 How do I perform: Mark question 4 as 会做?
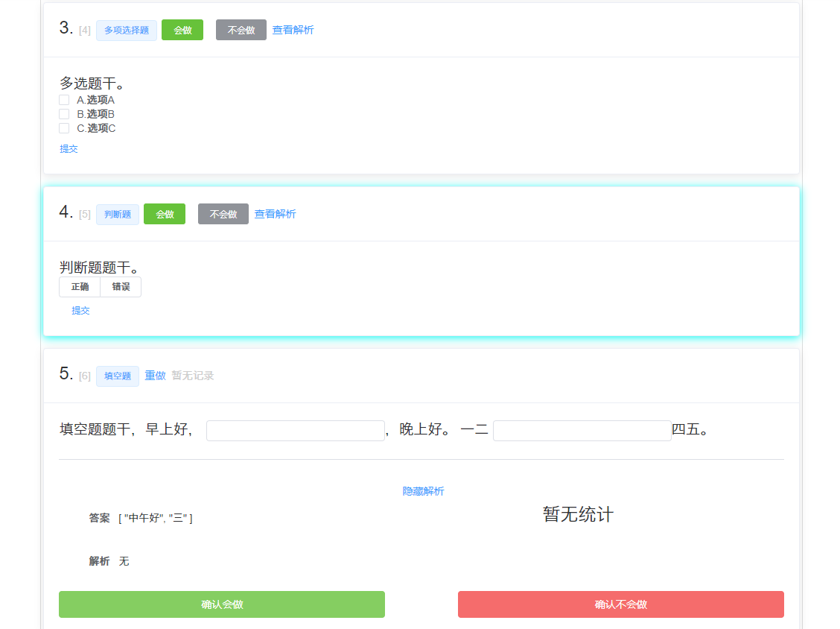pyautogui.click(x=165, y=215)
